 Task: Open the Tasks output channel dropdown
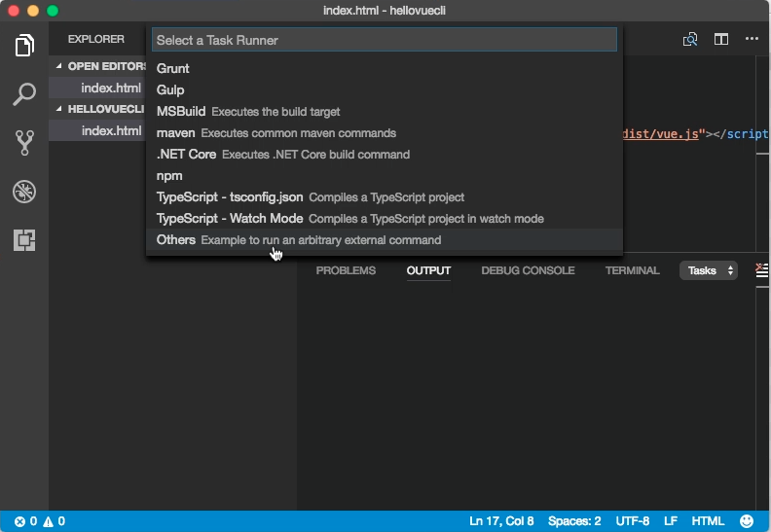(x=708, y=270)
